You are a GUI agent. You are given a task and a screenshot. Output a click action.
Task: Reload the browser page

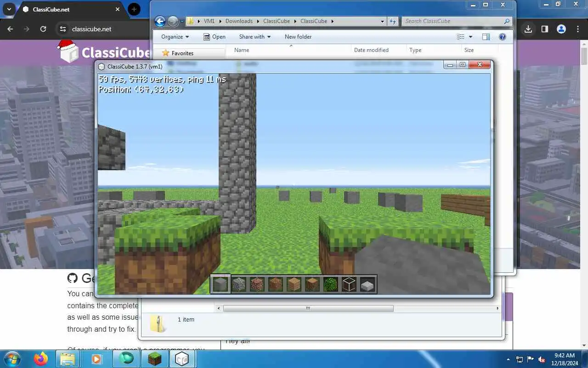(x=43, y=29)
